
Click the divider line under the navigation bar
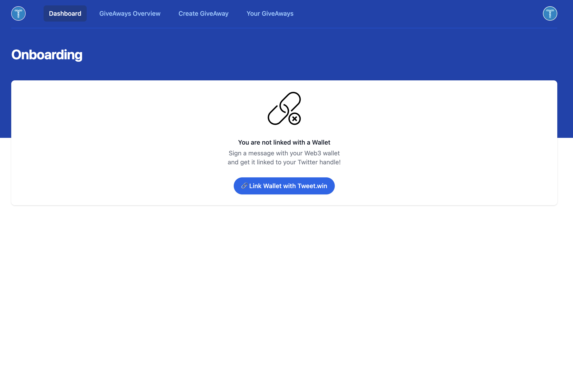tap(284, 28)
